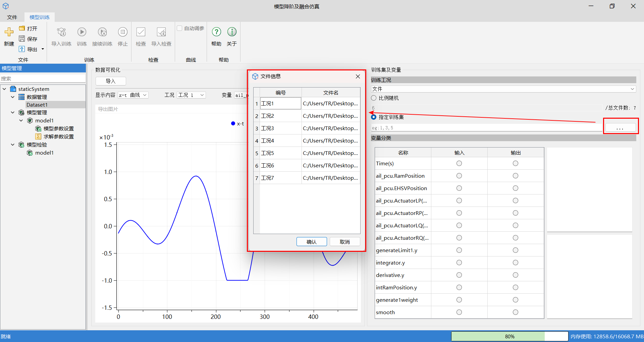The width and height of the screenshot is (644, 342).
Task: Enable the 自动调参 checkbox
Action: [x=179, y=28]
